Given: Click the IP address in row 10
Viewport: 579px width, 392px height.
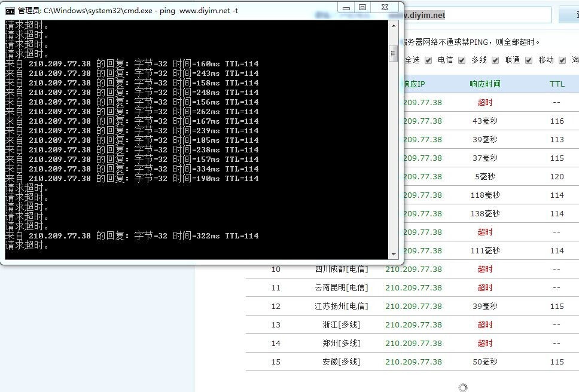Looking at the screenshot, I should [x=413, y=269].
